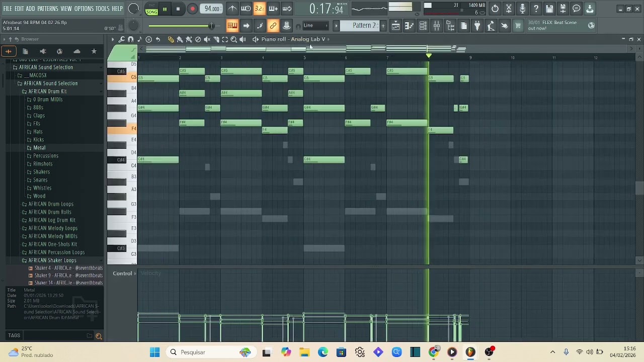This screenshot has width=644, height=362.
Task: Click the tempo 94.000 field
Action: click(x=212, y=9)
